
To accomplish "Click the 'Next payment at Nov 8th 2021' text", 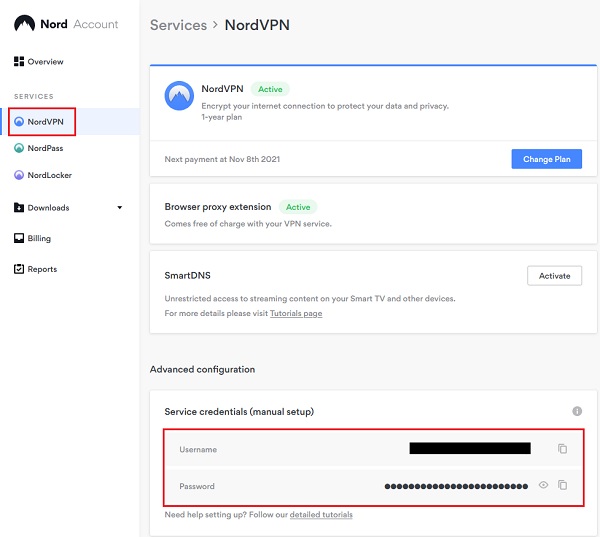I will click(222, 159).
